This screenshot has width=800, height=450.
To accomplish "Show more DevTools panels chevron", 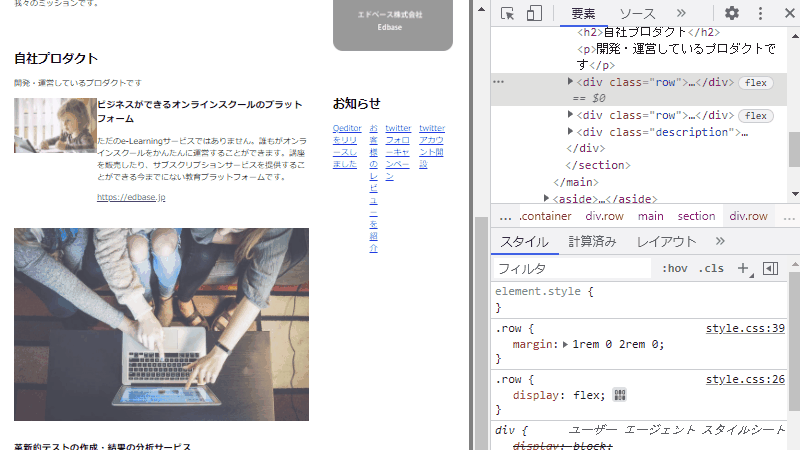I will 681,13.
